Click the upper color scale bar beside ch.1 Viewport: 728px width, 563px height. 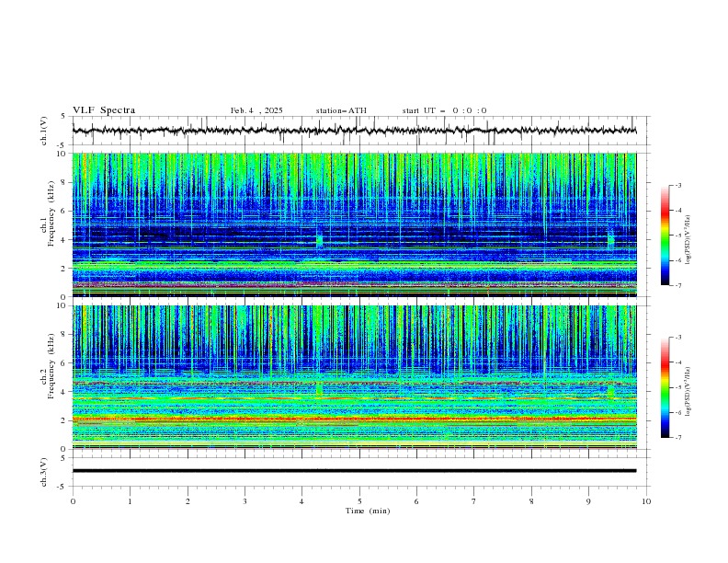[665, 236]
